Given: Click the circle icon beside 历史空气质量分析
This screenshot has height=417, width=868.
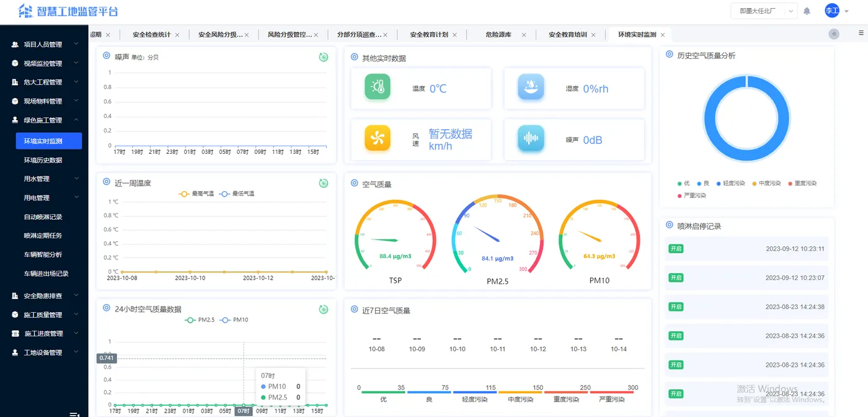Looking at the screenshot, I should [669, 55].
